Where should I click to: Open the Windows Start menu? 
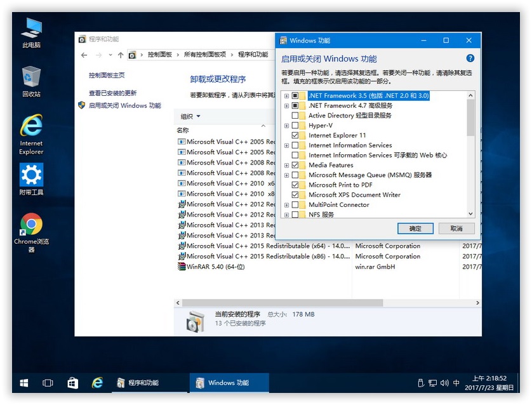point(23,383)
